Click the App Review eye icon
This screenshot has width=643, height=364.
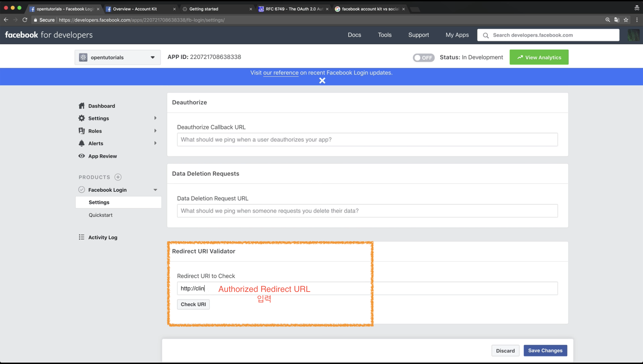pyautogui.click(x=82, y=156)
